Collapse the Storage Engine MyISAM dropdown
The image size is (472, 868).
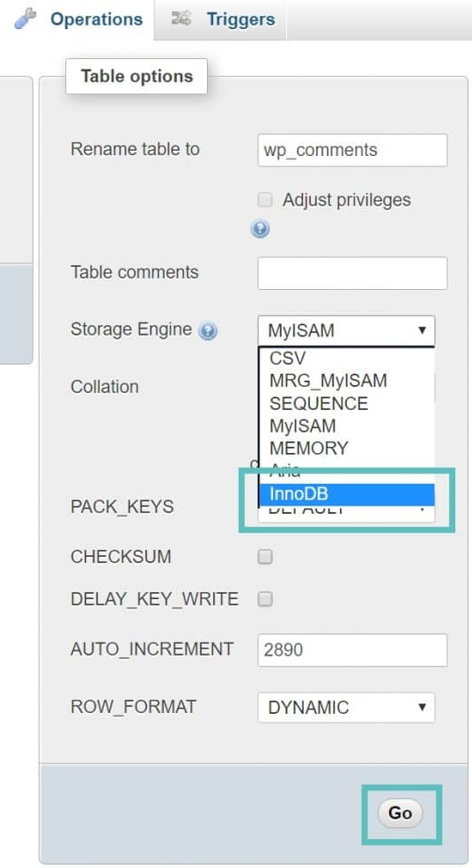pos(346,330)
